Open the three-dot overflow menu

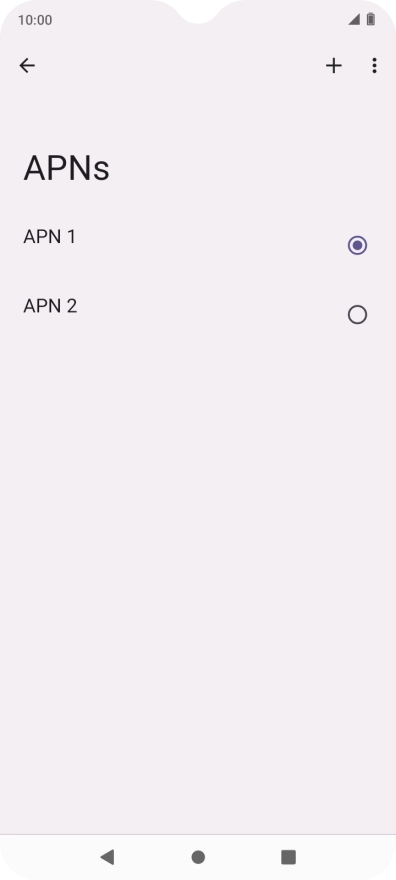pyautogui.click(x=374, y=66)
